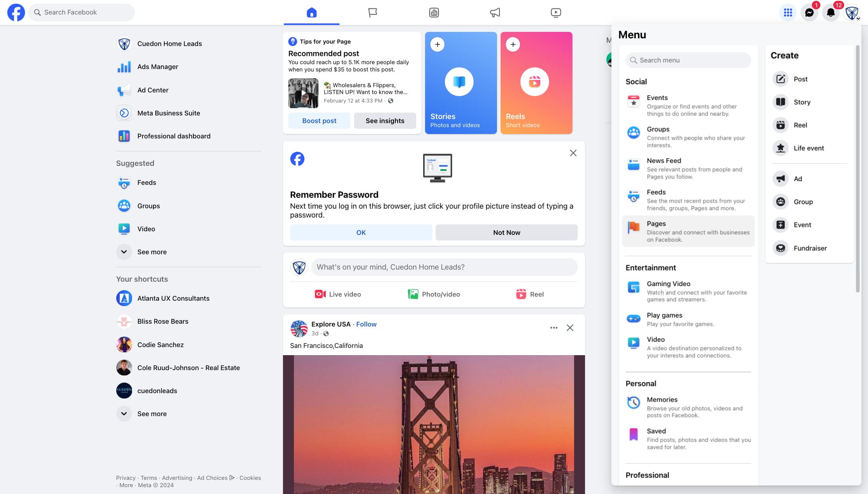Follow the Explore USA page
Viewport: 868px width, 494px height.
click(x=366, y=324)
